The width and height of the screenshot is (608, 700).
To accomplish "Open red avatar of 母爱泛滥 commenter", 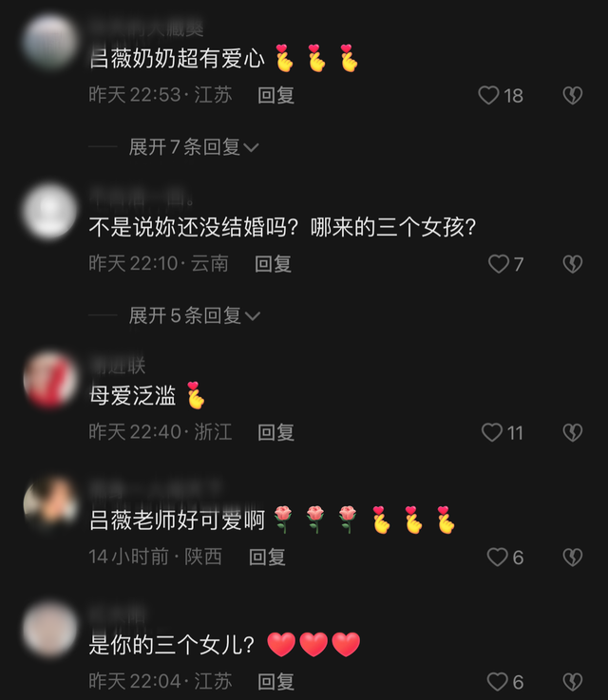I will tap(49, 380).
